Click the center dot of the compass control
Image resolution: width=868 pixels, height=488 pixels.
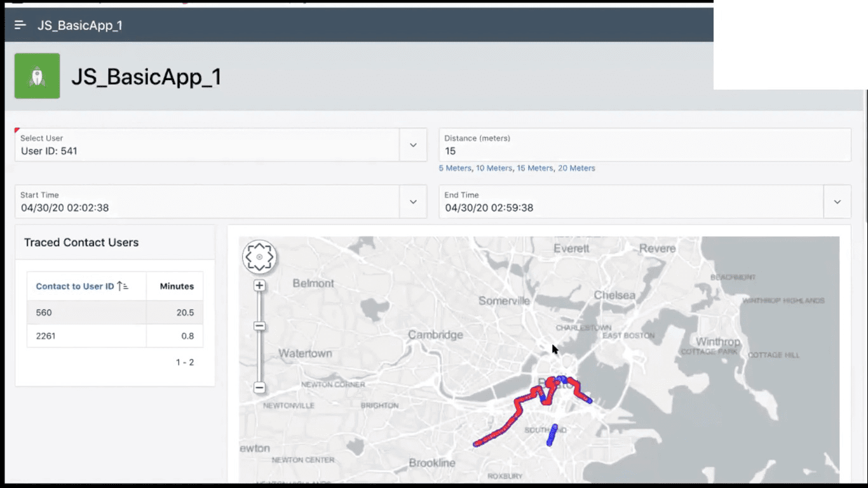point(259,257)
